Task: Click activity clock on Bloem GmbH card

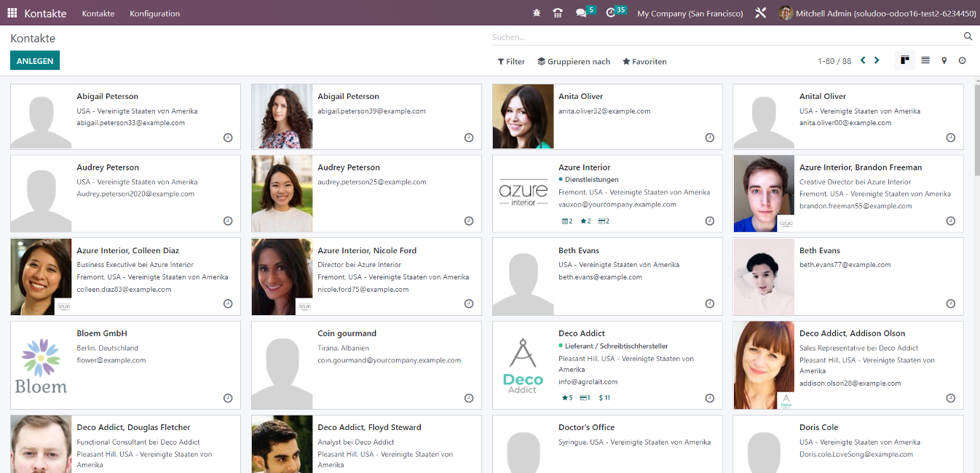Action: pyautogui.click(x=228, y=398)
